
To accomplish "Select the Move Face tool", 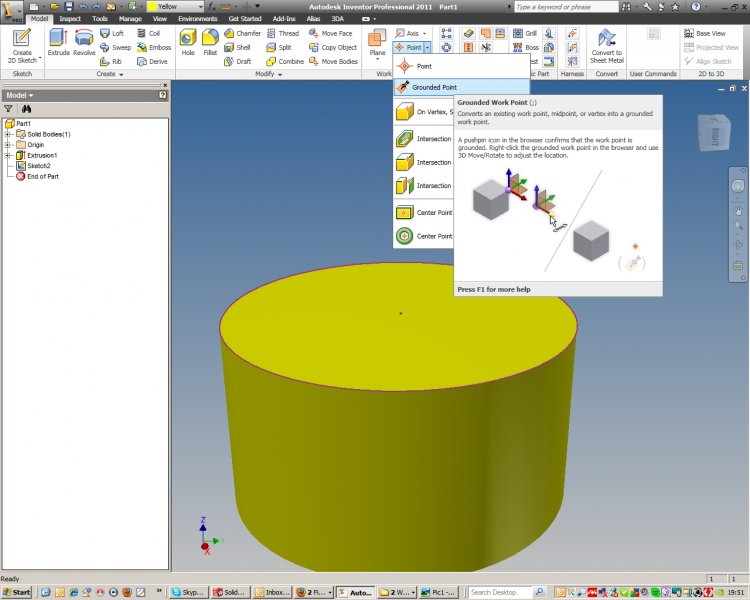I will click(x=331, y=33).
